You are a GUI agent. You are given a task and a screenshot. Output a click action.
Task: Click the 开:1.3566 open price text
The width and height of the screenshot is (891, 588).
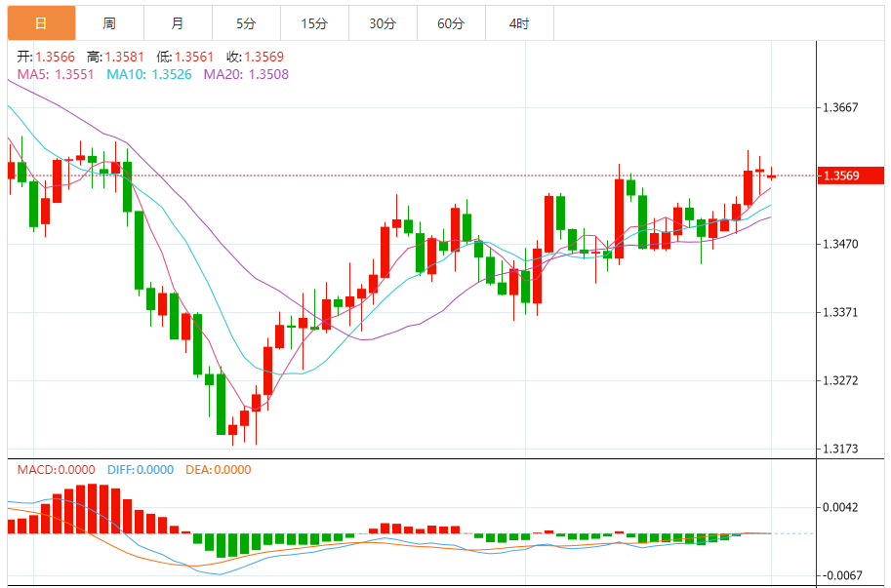46,57
